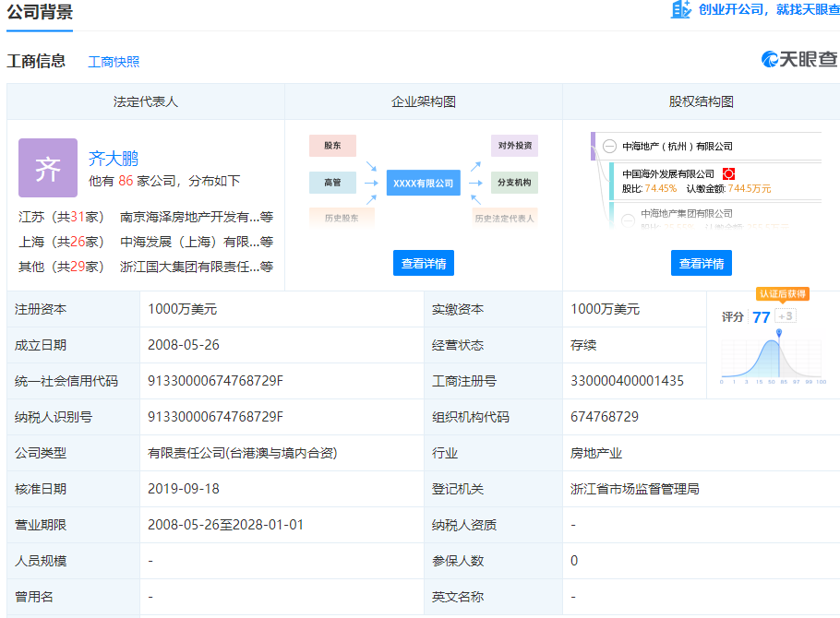Open 中国海外发展有限公司 shareholder entry

tap(668, 174)
